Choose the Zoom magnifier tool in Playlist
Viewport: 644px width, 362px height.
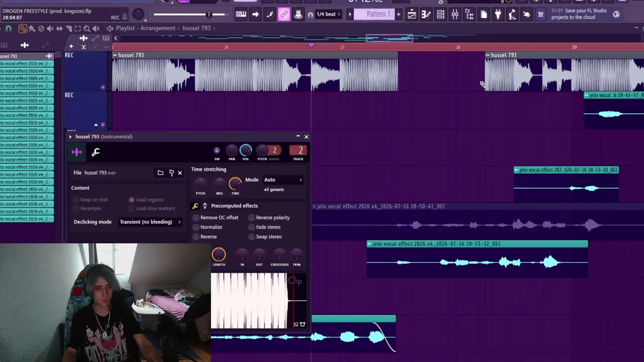pos(87,29)
